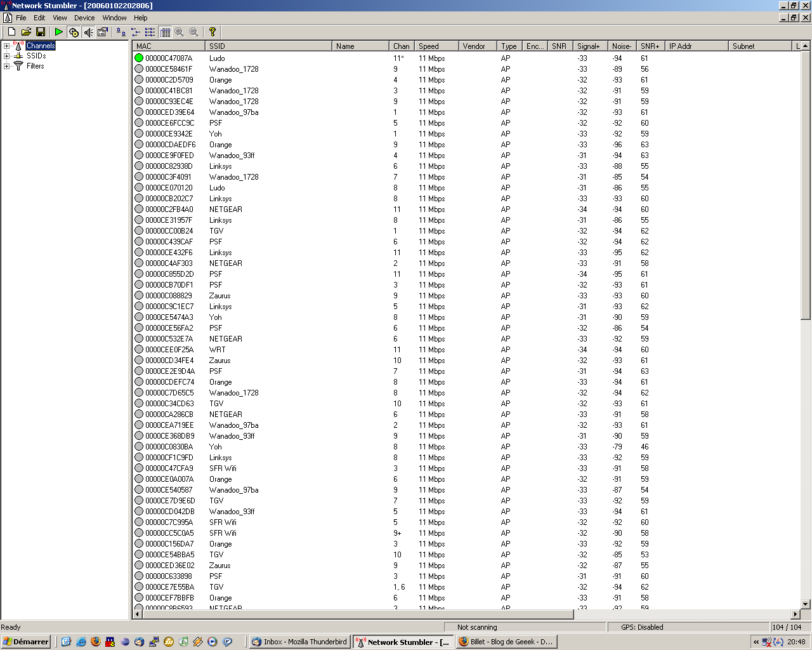Click the Démarrer start button
This screenshot has width=812, height=650.
click(x=26, y=642)
